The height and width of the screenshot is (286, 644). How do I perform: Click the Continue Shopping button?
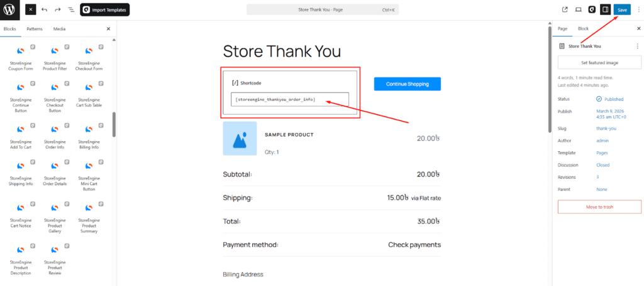click(x=407, y=84)
